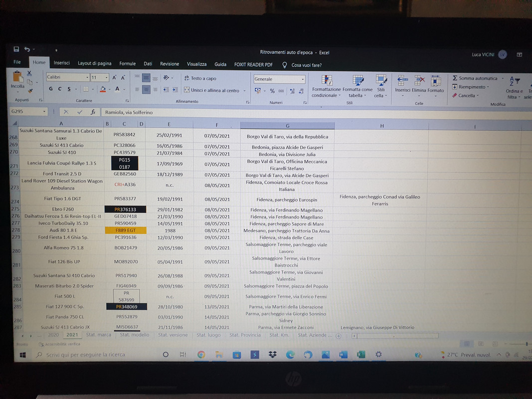Apply percent style format
This screenshot has height=399, width=532.
[x=272, y=91]
